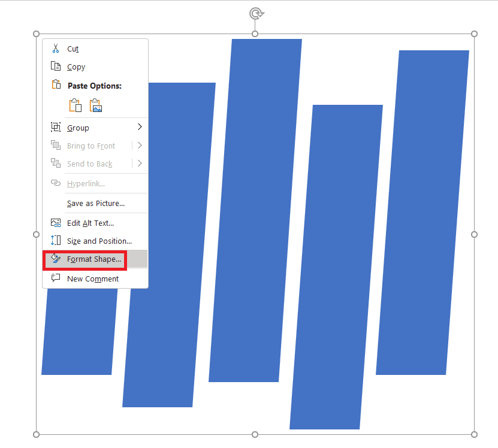Select Bring to Front entry
The height and width of the screenshot is (448, 498).
(91, 146)
